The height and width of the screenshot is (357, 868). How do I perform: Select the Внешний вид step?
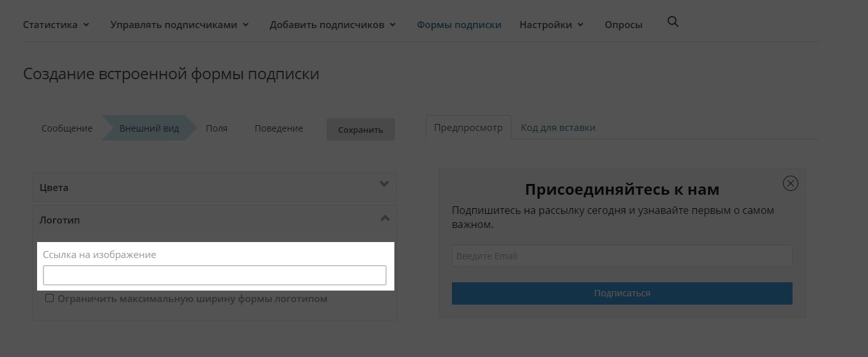pyautogui.click(x=149, y=128)
